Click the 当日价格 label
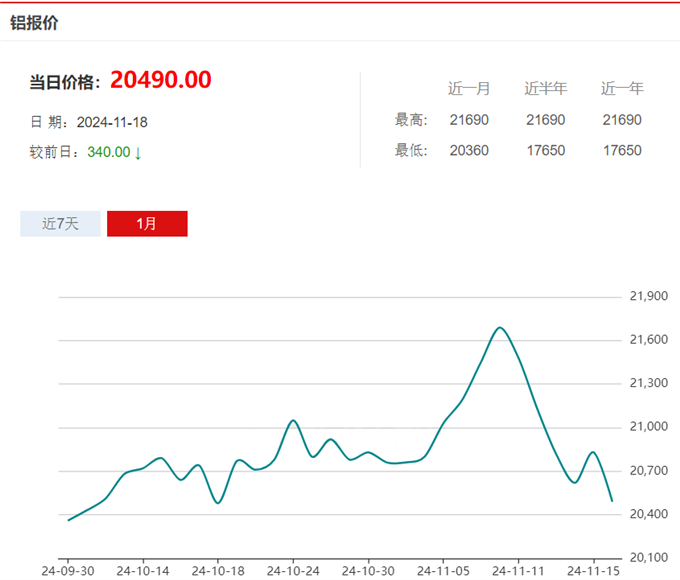This screenshot has width=680, height=580. tap(65, 82)
